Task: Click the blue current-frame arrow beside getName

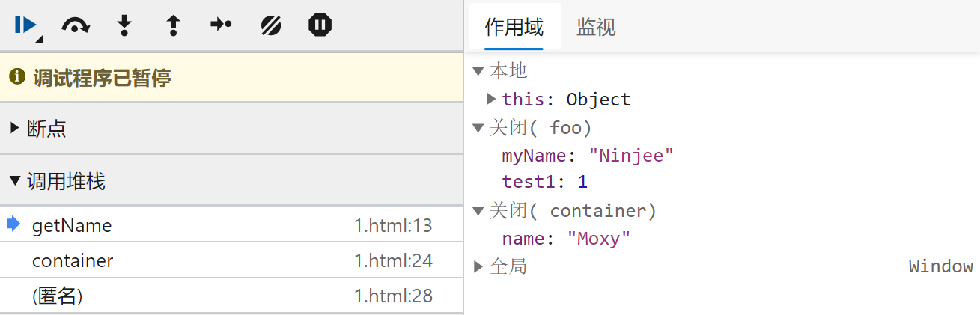Action: click(13, 224)
